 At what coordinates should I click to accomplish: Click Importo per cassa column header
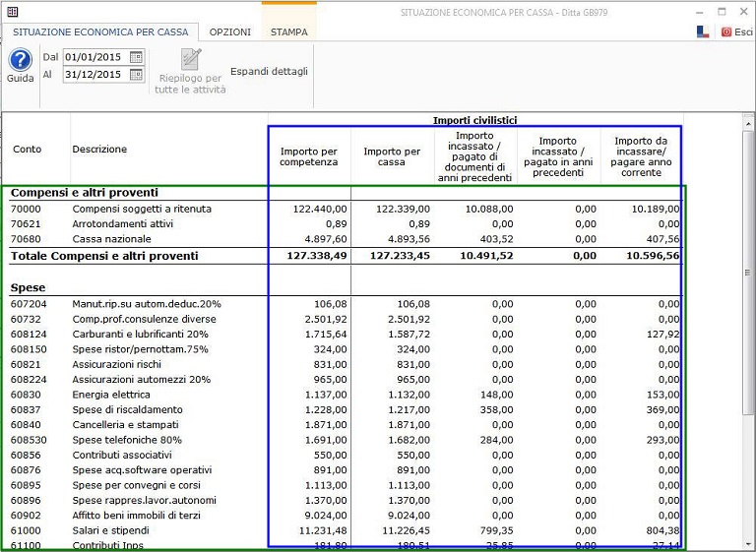392,156
